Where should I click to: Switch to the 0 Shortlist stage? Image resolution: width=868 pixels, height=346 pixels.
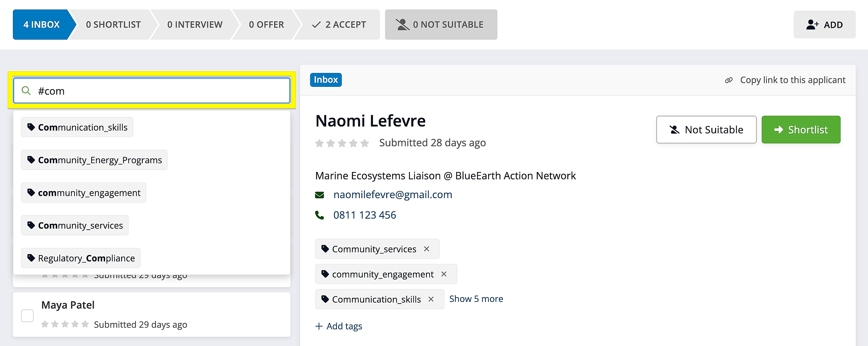(x=113, y=25)
